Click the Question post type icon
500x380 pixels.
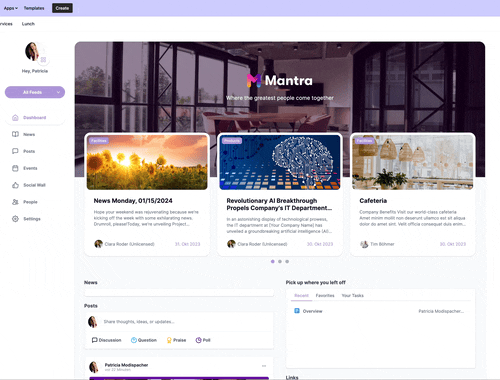[x=134, y=340]
